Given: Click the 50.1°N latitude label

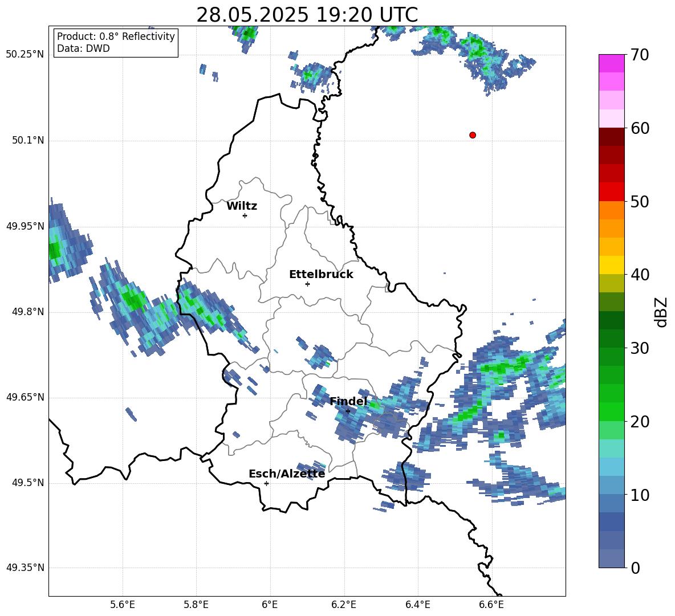Looking at the screenshot, I should [x=29, y=141].
